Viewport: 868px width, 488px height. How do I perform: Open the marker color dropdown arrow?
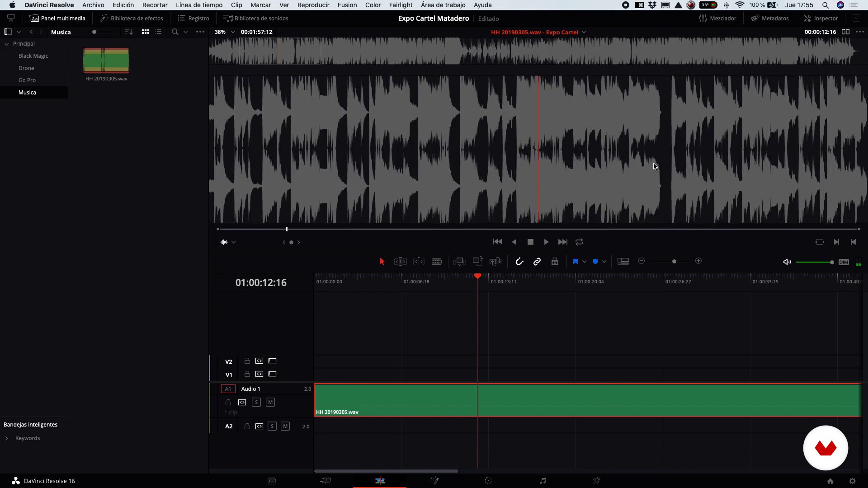604,262
